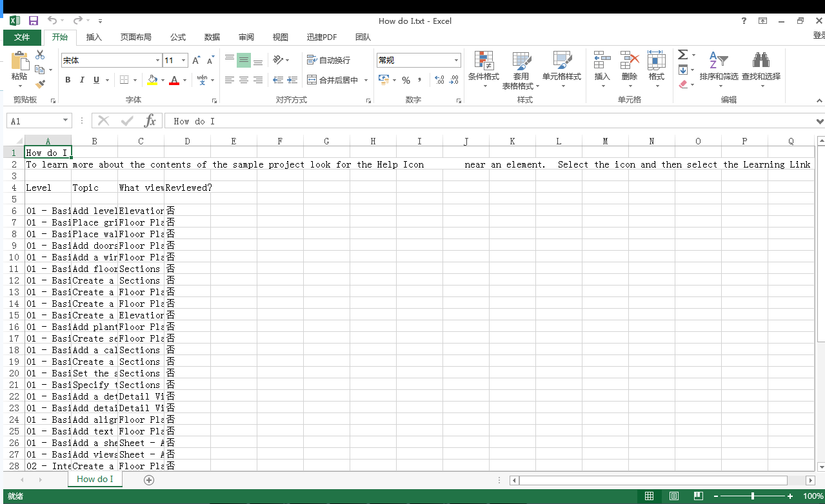This screenshot has height=504, width=825.
Task: Click the Insert Function fx icon
Action: tap(150, 121)
